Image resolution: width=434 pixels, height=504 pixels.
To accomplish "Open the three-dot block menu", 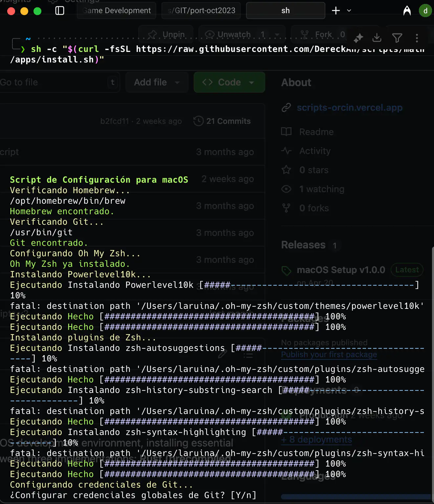I will click(417, 38).
